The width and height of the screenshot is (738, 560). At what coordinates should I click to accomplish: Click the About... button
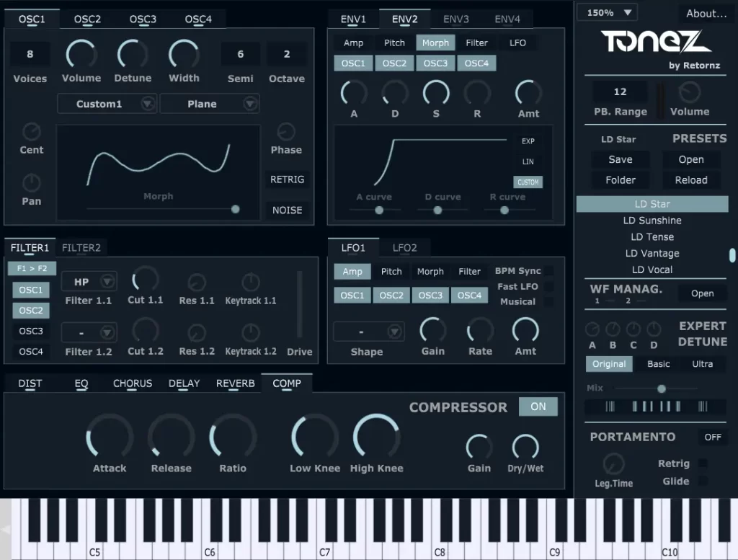pos(706,13)
